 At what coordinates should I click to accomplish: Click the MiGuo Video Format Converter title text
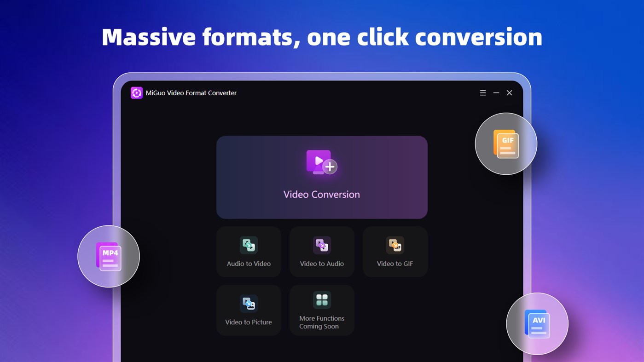coord(191,92)
